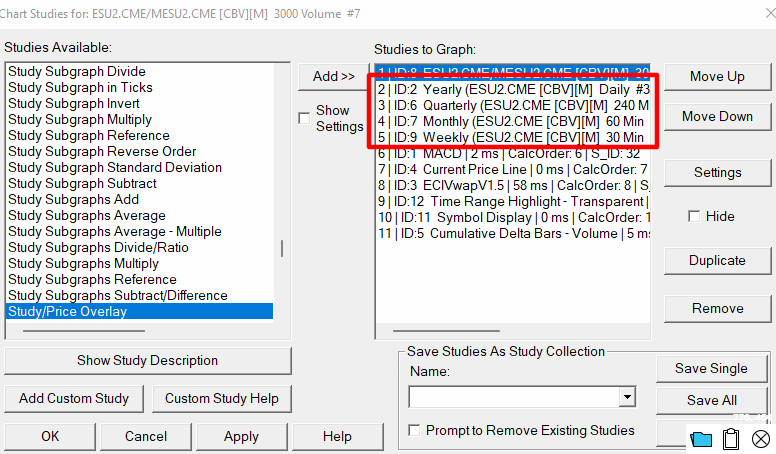Image resolution: width=776 pixels, height=454 pixels.
Task: Open Settings for the selected study
Action: 717,172
